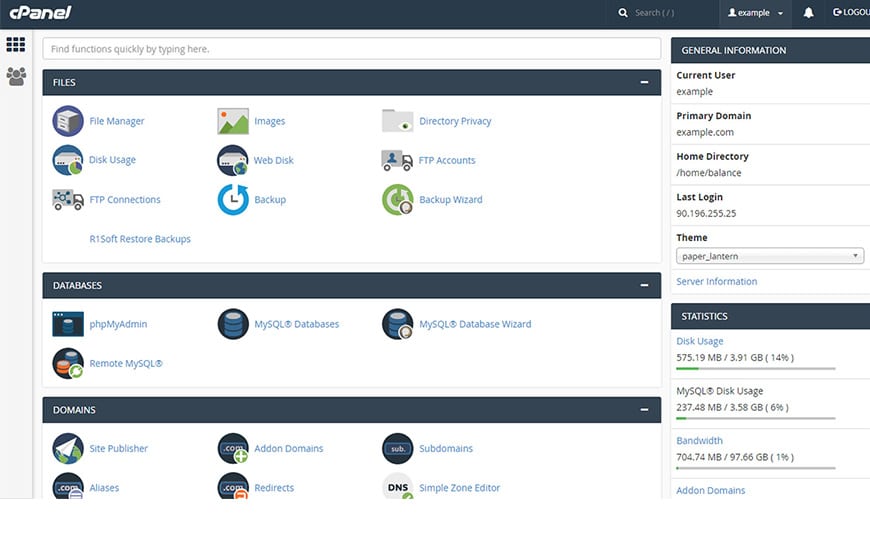Image resolution: width=870 pixels, height=539 pixels.
Task: Collapse the Databases section
Action: point(644,285)
